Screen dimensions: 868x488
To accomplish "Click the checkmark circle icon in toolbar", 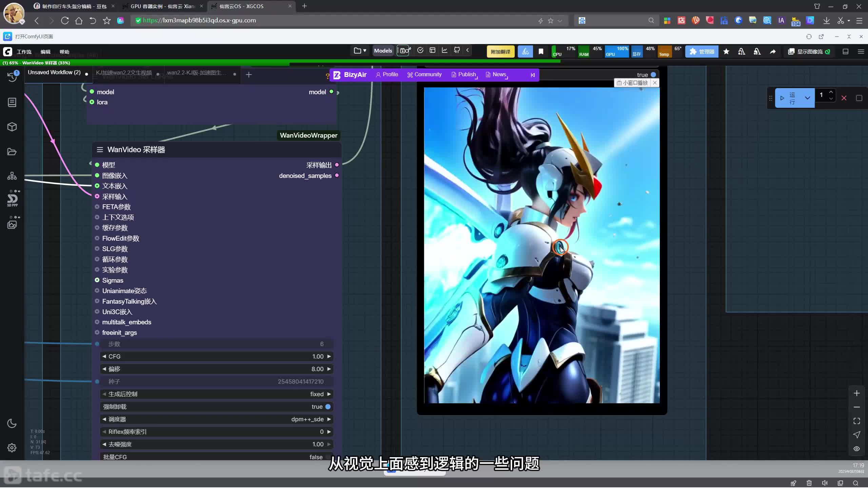I will [x=420, y=50].
